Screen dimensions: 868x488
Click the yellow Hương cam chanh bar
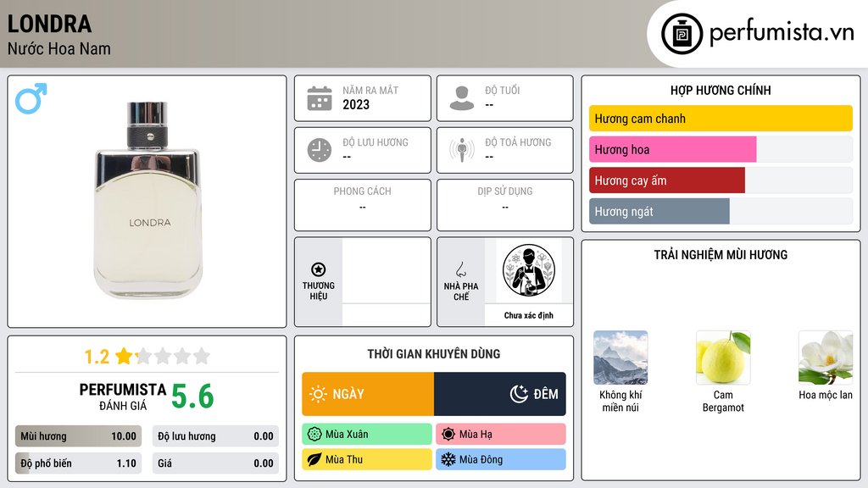[x=721, y=119]
